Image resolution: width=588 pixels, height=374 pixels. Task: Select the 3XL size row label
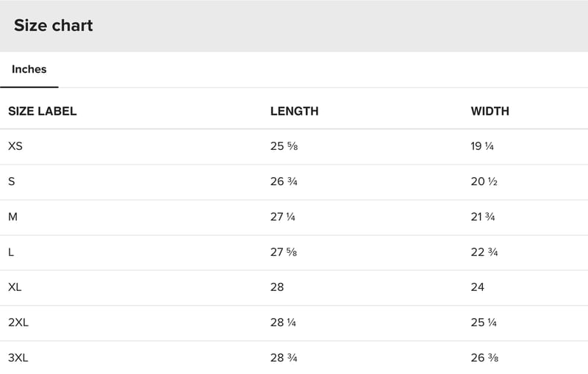click(18, 358)
